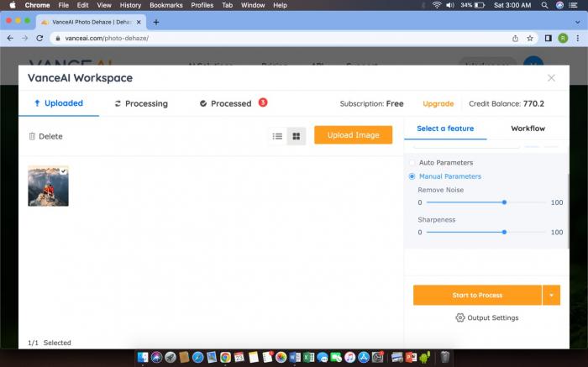Select Auto Parameters radio button
588x367 pixels.
tap(412, 163)
